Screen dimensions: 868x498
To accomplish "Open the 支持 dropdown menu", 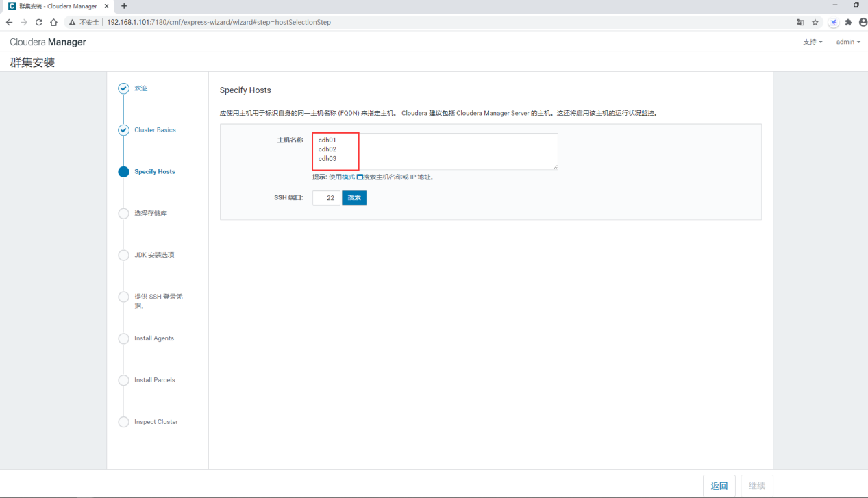I will click(x=813, y=42).
